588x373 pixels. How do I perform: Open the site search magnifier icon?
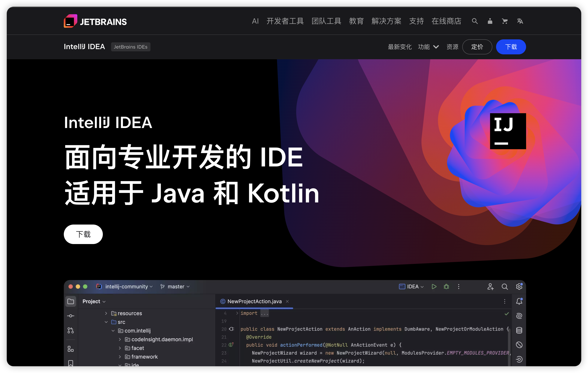(475, 21)
